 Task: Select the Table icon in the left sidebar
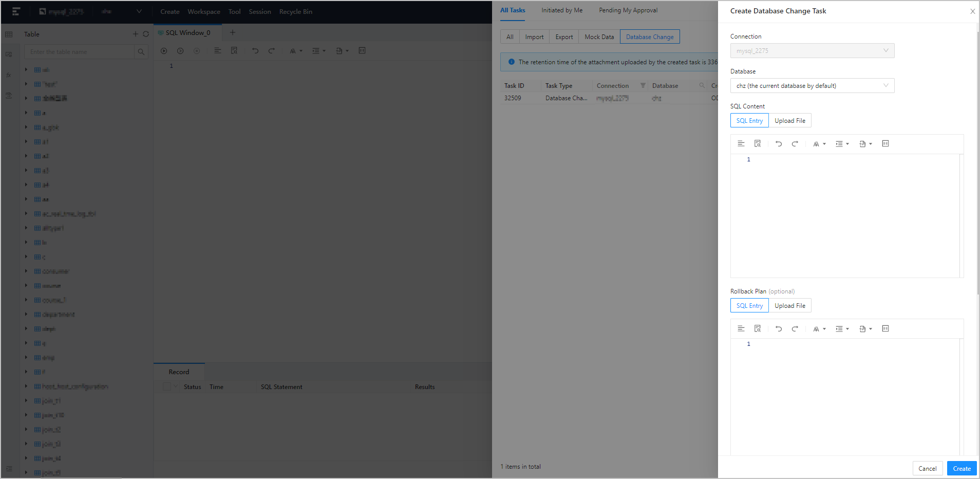9,34
